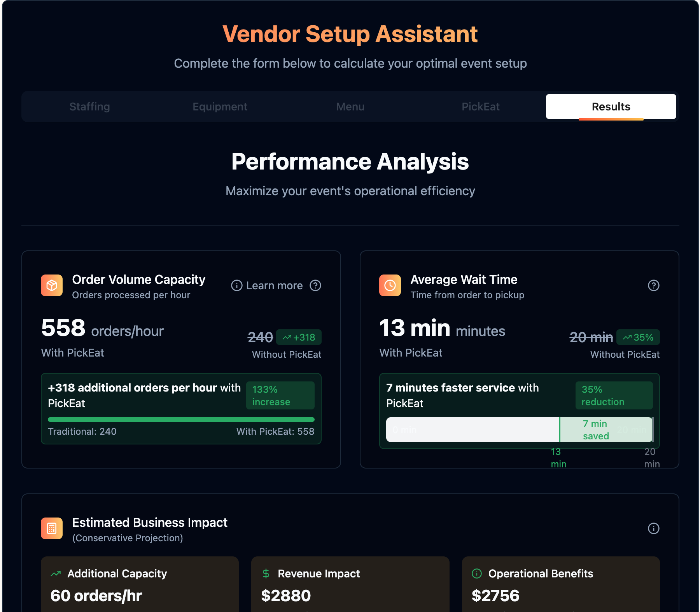
Task: Click the calculator icon on Estimated Business Impact
Action: [x=52, y=528]
